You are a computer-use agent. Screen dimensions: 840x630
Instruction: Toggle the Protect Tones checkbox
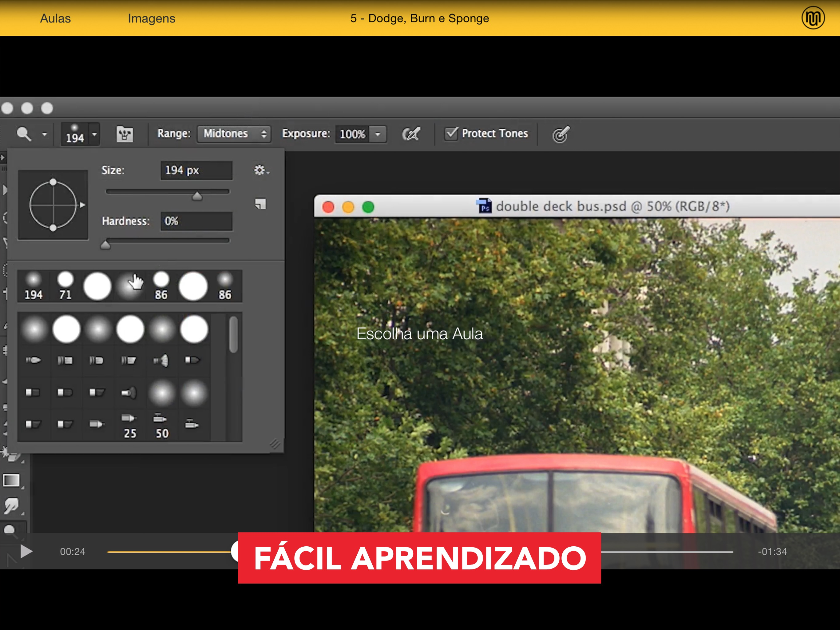click(x=452, y=134)
